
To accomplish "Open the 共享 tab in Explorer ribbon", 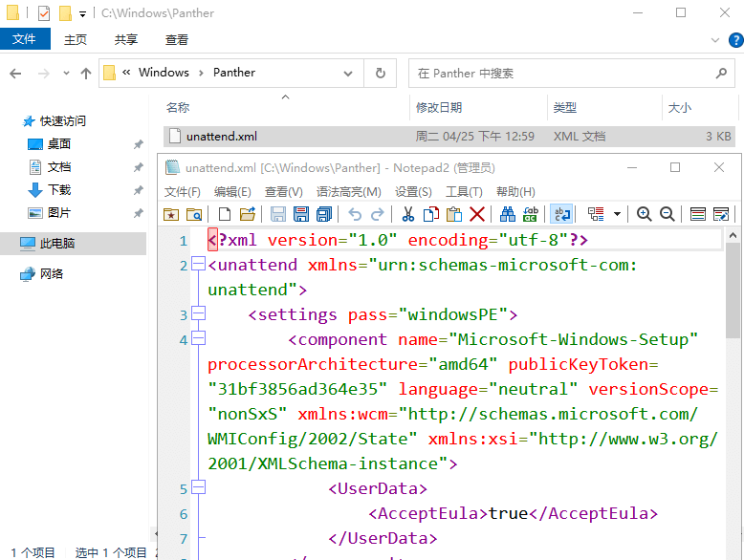I will [125, 39].
